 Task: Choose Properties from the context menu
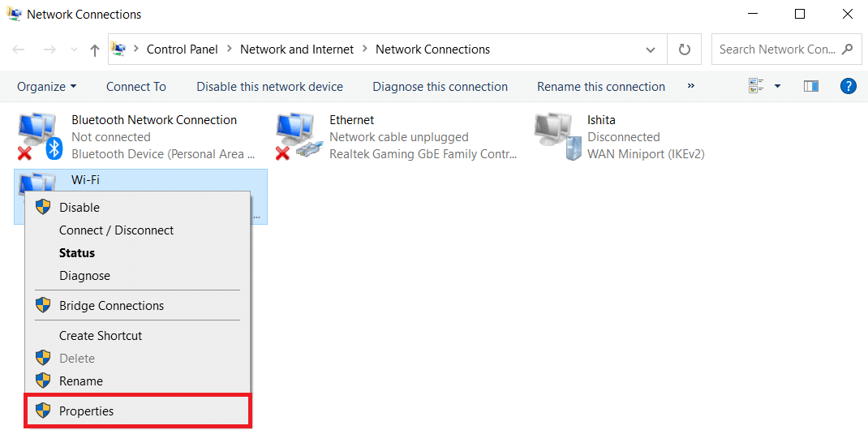click(86, 411)
